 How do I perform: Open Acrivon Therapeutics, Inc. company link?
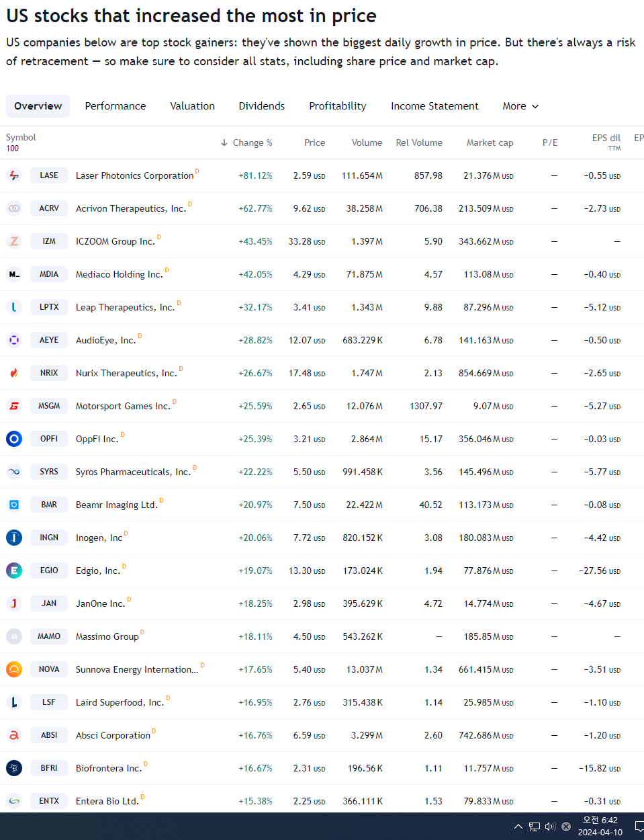pyautogui.click(x=131, y=208)
